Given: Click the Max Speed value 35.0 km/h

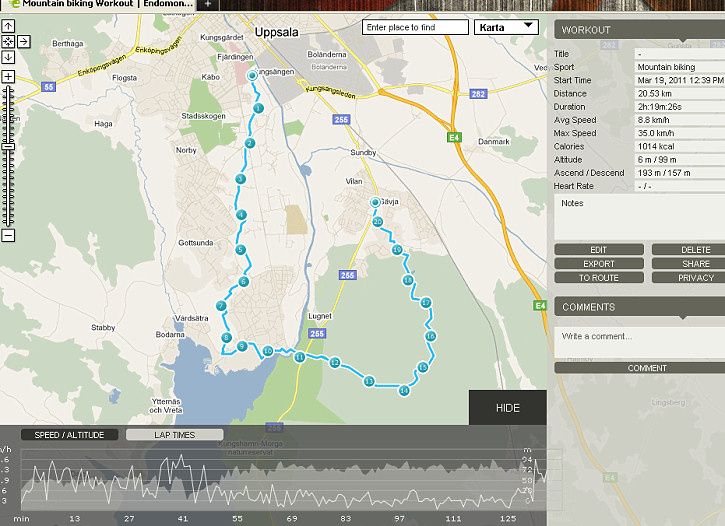Looking at the screenshot, I should 656,133.
